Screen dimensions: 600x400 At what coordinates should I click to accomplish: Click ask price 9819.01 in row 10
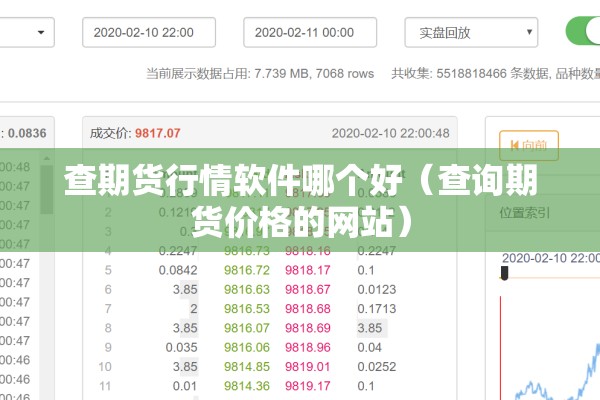click(307, 367)
